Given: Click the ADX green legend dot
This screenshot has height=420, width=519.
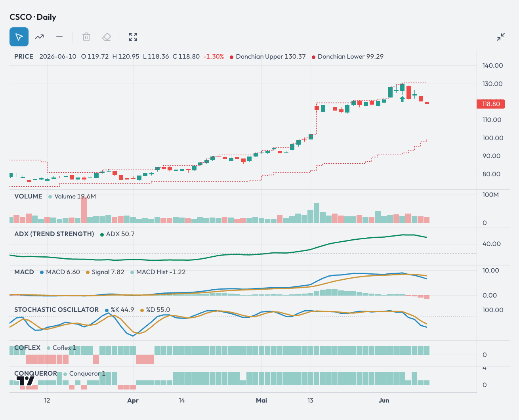Looking at the screenshot, I should pos(102,234).
